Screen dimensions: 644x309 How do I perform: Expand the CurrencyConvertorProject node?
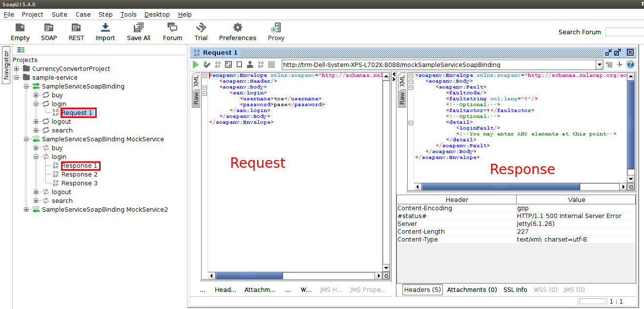[x=16, y=68]
